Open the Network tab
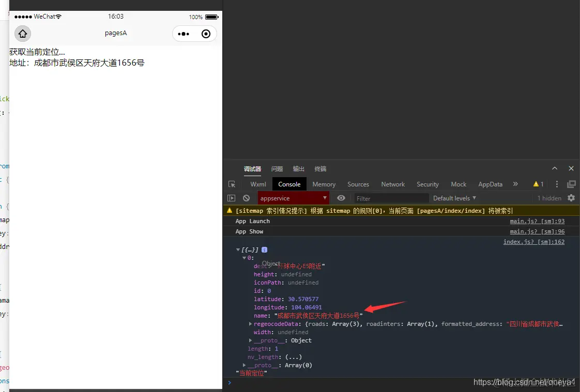 [x=393, y=184]
